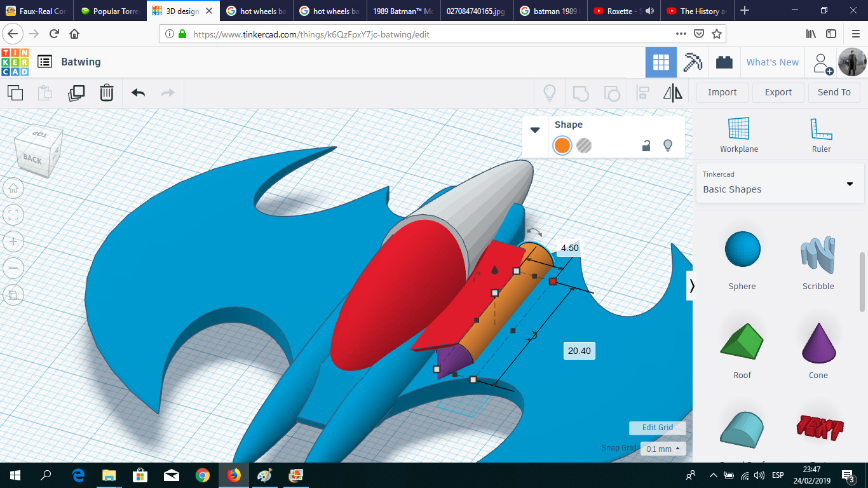
Task: Click the Send To button
Action: click(834, 92)
